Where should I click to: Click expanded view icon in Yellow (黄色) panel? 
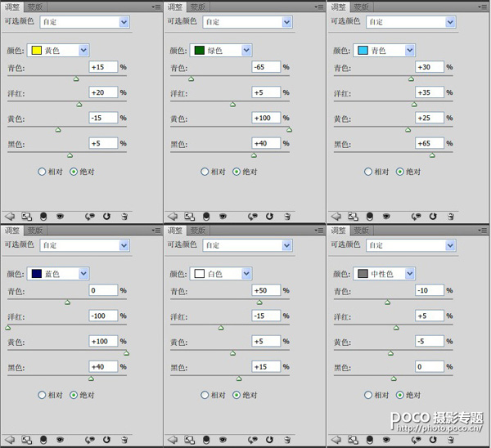[x=27, y=216]
